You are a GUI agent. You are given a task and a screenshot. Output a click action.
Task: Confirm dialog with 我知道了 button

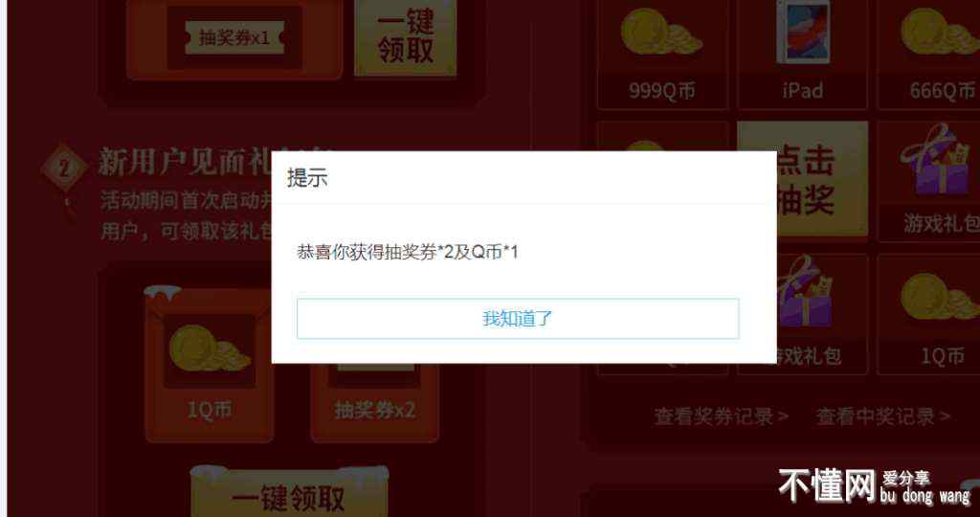point(518,319)
